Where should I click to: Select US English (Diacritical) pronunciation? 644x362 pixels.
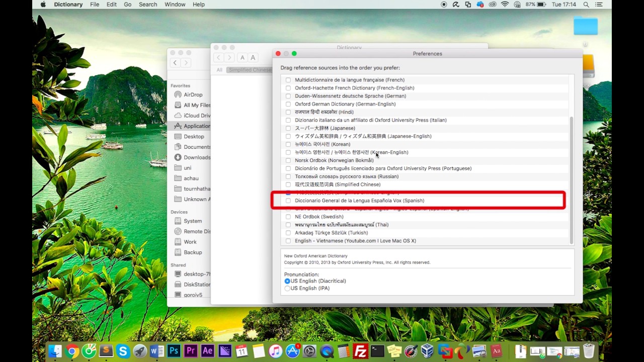coord(287,281)
